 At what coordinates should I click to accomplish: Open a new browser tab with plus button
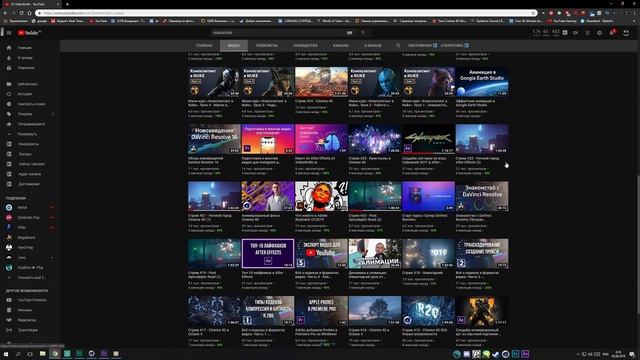[67, 4]
